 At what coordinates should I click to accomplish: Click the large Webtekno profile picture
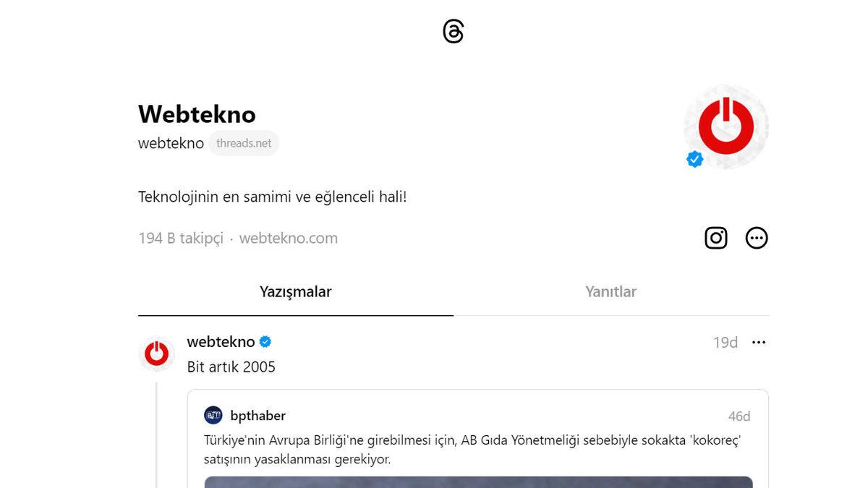726,127
